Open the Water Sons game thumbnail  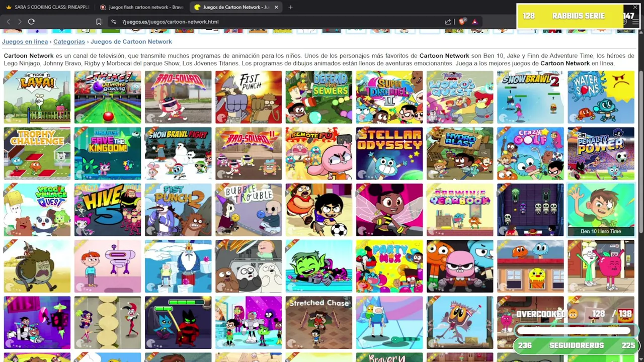601,97
